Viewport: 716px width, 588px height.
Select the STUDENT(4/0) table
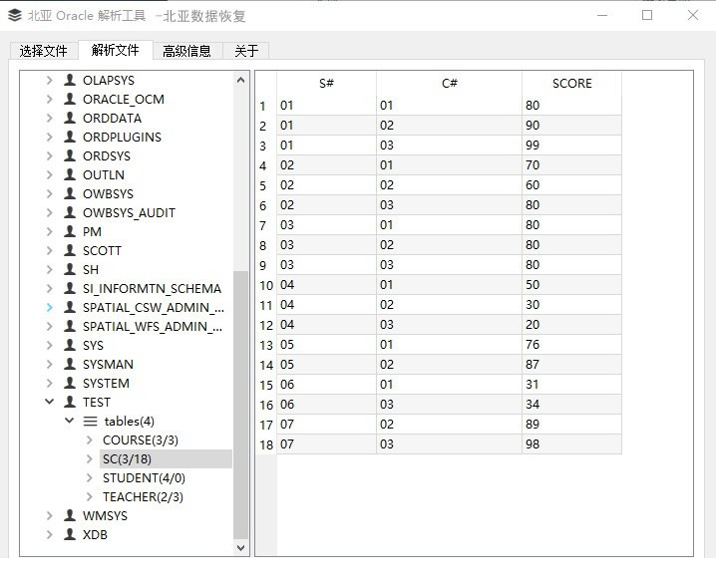tap(144, 478)
